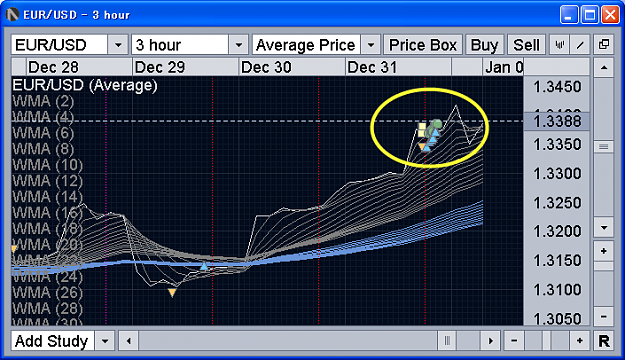Click the highlighted 1.3388 current price label

coord(557,121)
